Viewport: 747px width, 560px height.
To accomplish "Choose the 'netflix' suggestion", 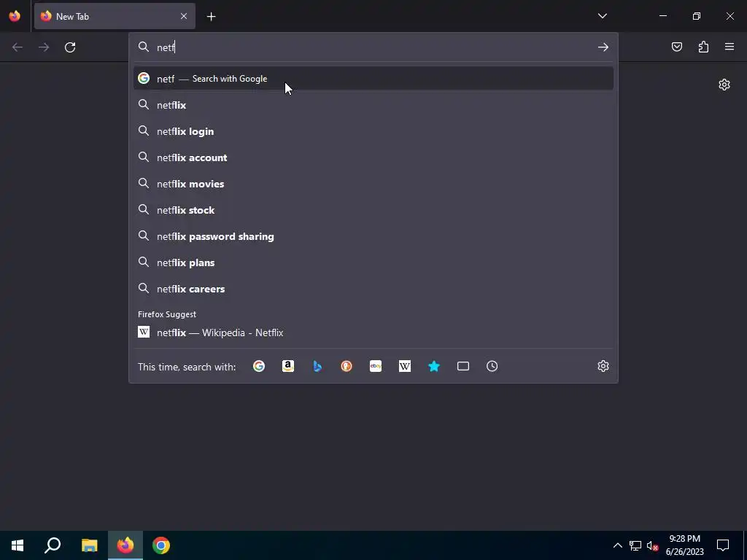I will (373, 105).
